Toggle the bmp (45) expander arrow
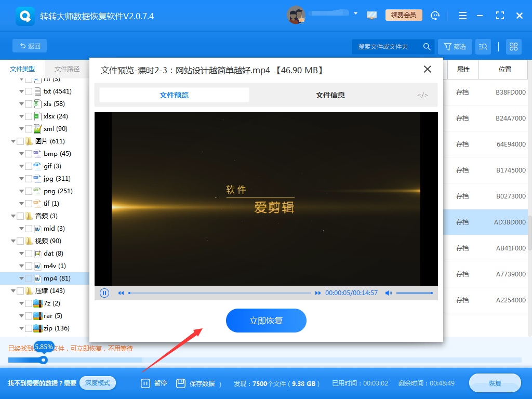 click(x=21, y=154)
